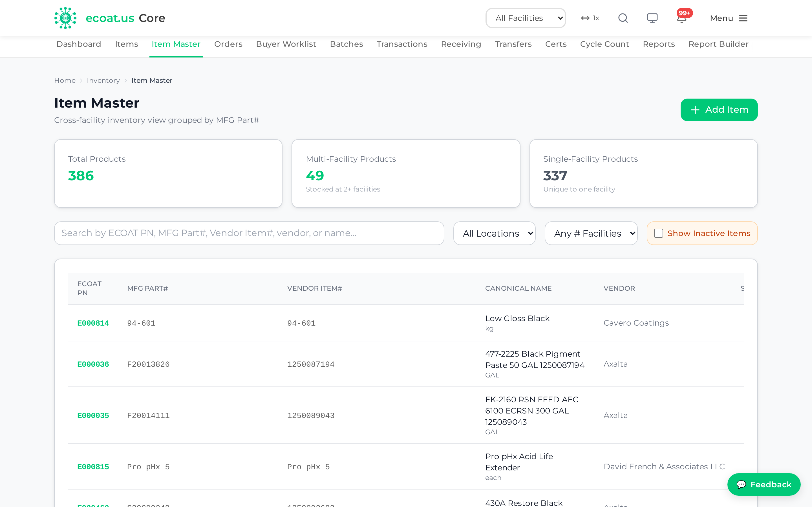Image resolution: width=812 pixels, height=507 pixels.
Task: Open item E000036 link
Action: pyautogui.click(x=93, y=364)
